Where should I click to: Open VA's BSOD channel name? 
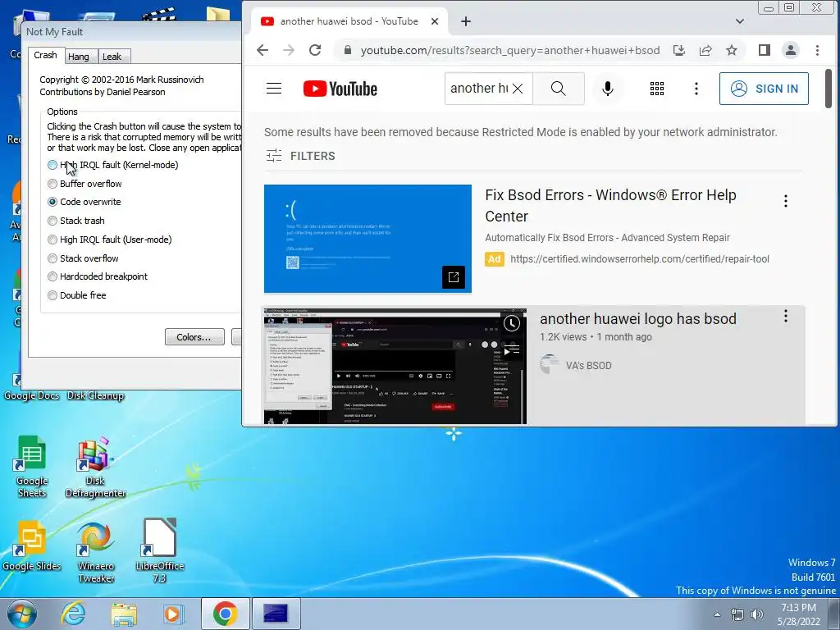click(589, 365)
